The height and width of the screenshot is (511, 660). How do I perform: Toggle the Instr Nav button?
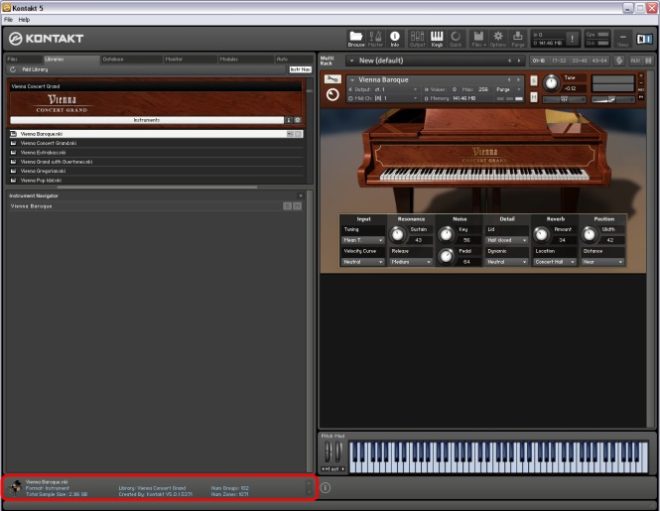[x=301, y=69]
